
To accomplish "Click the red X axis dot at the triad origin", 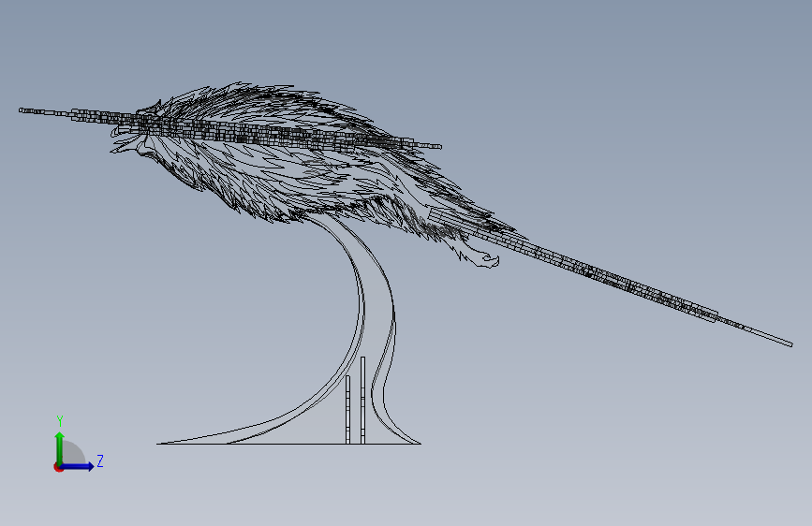I will point(58,468).
